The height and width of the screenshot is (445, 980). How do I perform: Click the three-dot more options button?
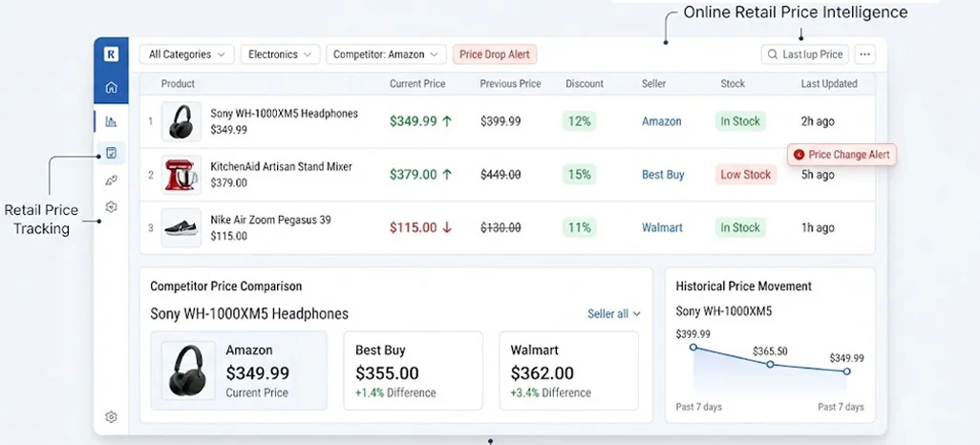tap(865, 54)
